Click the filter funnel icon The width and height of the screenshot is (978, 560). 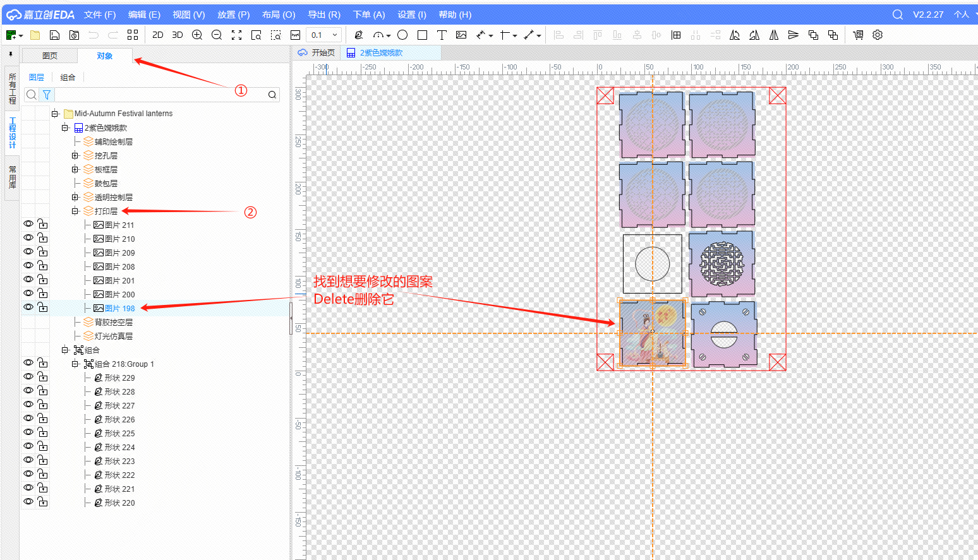tap(46, 95)
